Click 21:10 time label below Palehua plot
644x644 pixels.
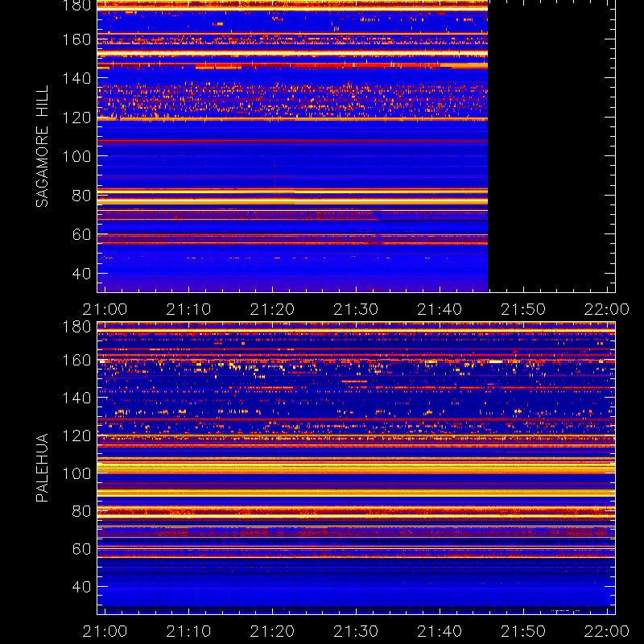[x=188, y=631]
